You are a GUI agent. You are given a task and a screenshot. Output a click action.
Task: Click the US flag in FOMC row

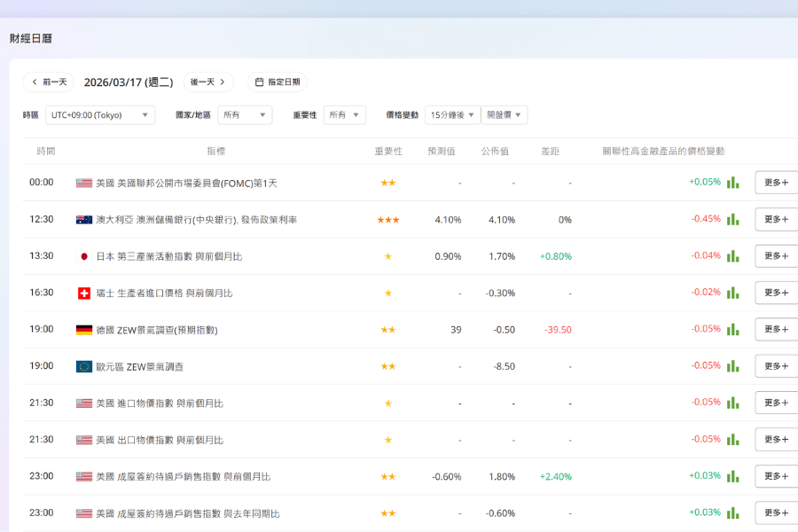point(84,183)
